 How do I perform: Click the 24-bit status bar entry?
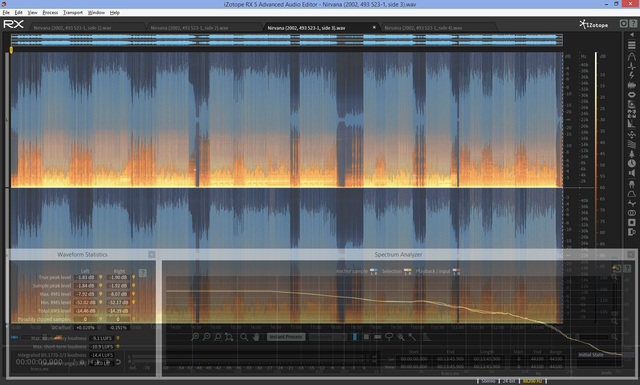pyautogui.click(x=509, y=381)
